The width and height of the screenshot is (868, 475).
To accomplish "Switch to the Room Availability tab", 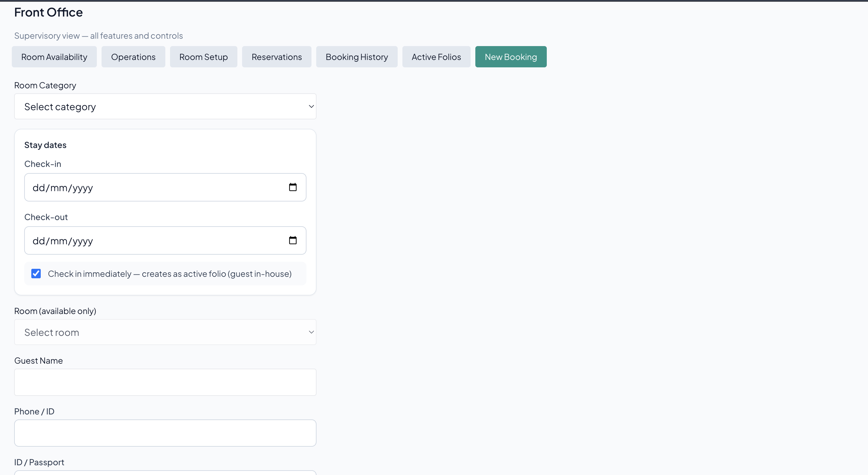I will [54, 57].
